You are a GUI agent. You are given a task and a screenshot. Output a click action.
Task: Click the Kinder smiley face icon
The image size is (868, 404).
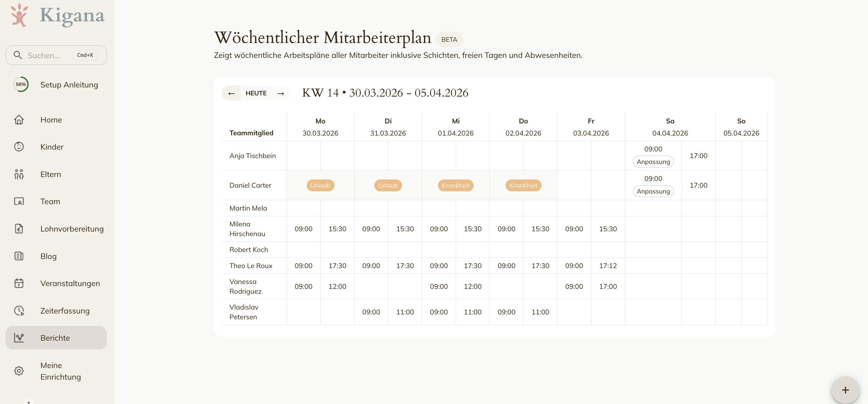(19, 147)
